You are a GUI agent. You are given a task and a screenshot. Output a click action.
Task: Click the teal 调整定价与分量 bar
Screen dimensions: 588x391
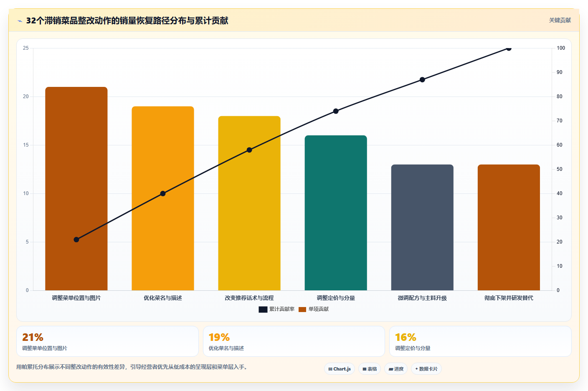[336, 213]
